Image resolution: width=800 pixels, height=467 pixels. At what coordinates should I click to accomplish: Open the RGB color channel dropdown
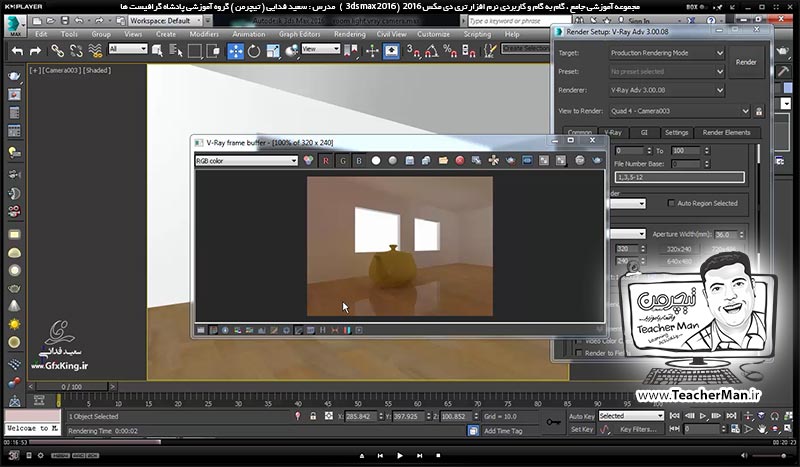click(246, 161)
